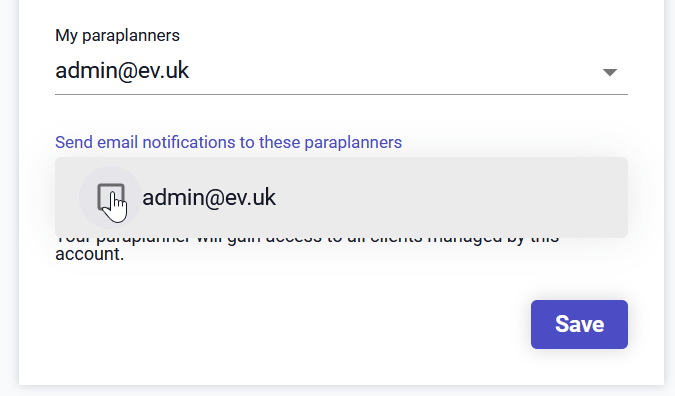Click the 'Send email notifications to these paraplanners' label

point(228,142)
